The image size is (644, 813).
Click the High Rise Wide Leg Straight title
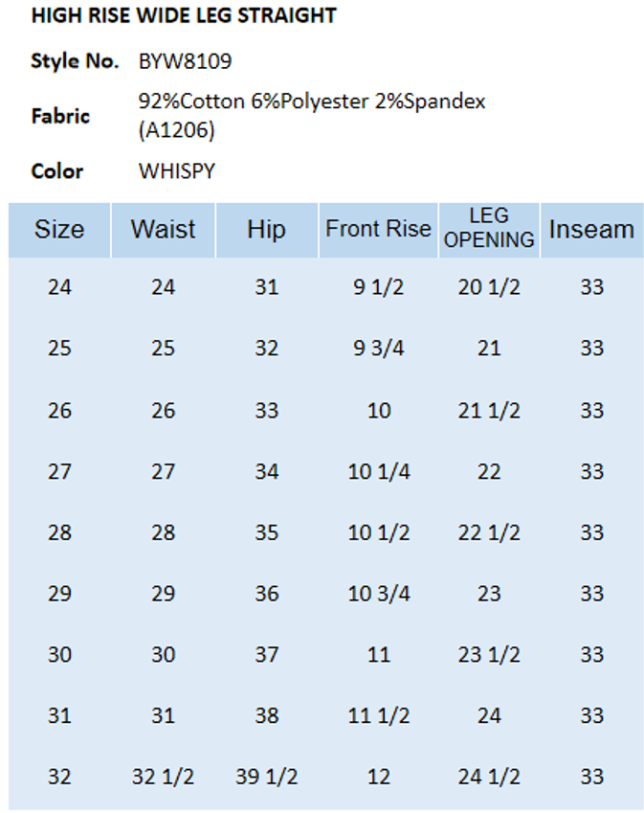(184, 15)
